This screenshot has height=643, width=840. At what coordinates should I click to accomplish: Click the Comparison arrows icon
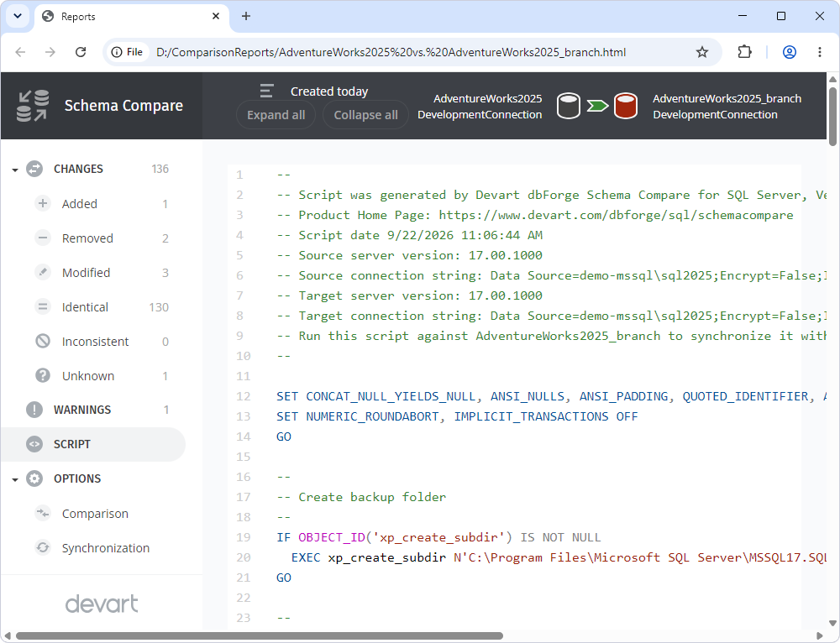click(x=43, y=513)
